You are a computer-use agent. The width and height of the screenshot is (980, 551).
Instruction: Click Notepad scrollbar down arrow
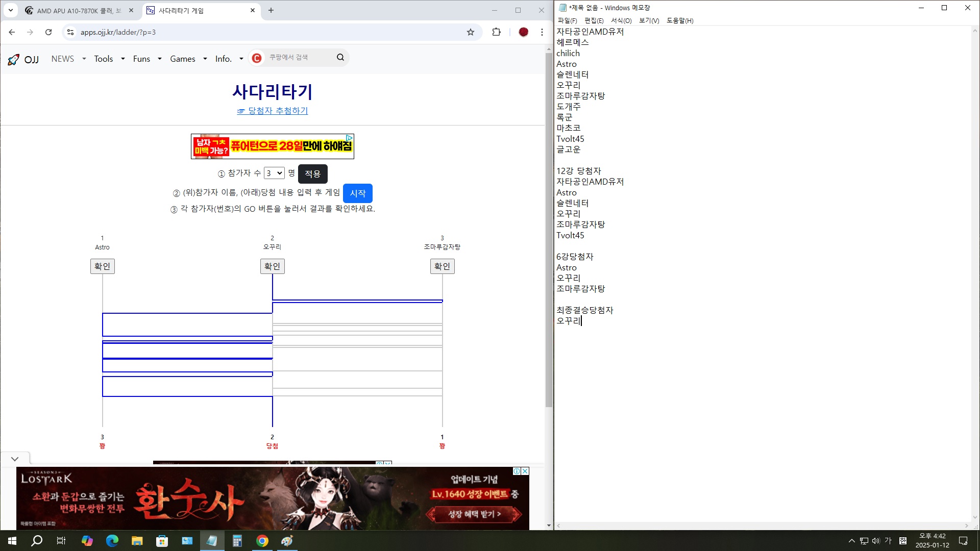[975, 517]
